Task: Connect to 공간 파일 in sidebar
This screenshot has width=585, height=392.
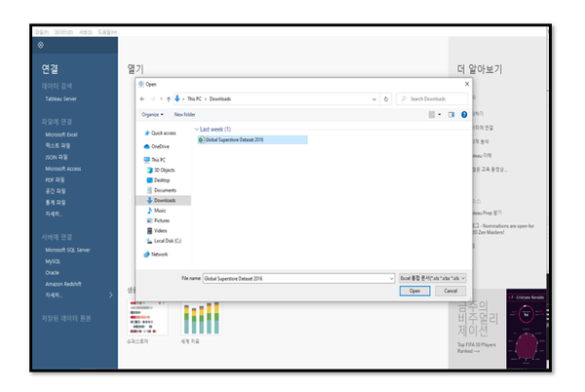Action: tap(56, 191)
